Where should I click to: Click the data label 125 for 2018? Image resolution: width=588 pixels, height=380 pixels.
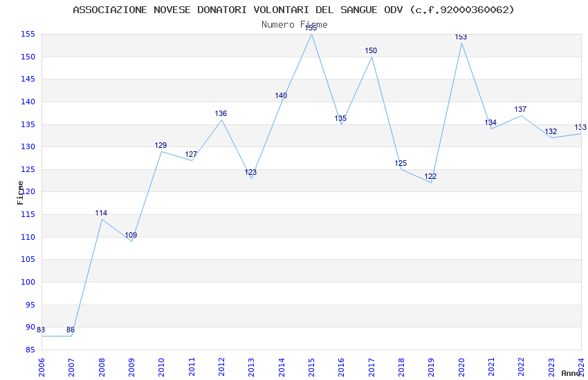pos(401,163)
